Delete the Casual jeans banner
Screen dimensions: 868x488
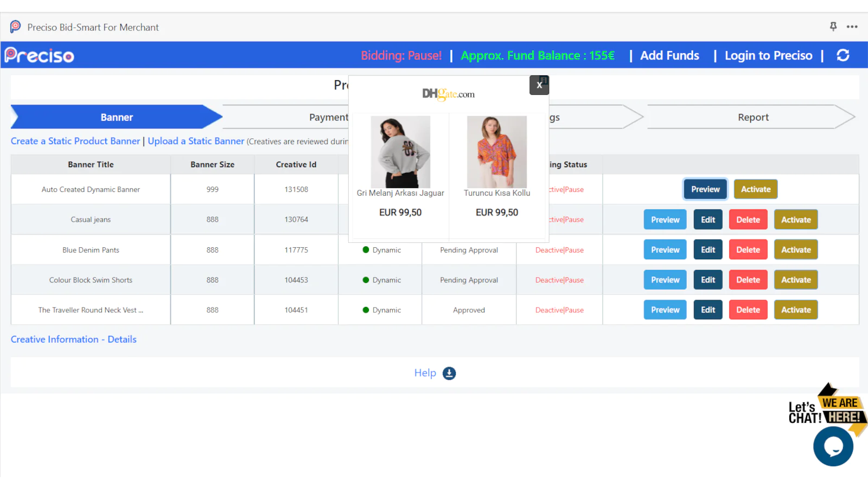click(748, 220)
